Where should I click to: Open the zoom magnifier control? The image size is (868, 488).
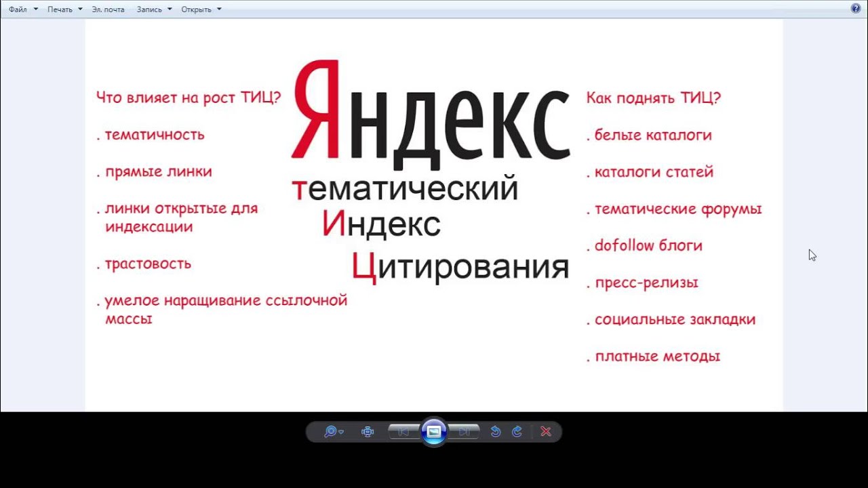333,432
